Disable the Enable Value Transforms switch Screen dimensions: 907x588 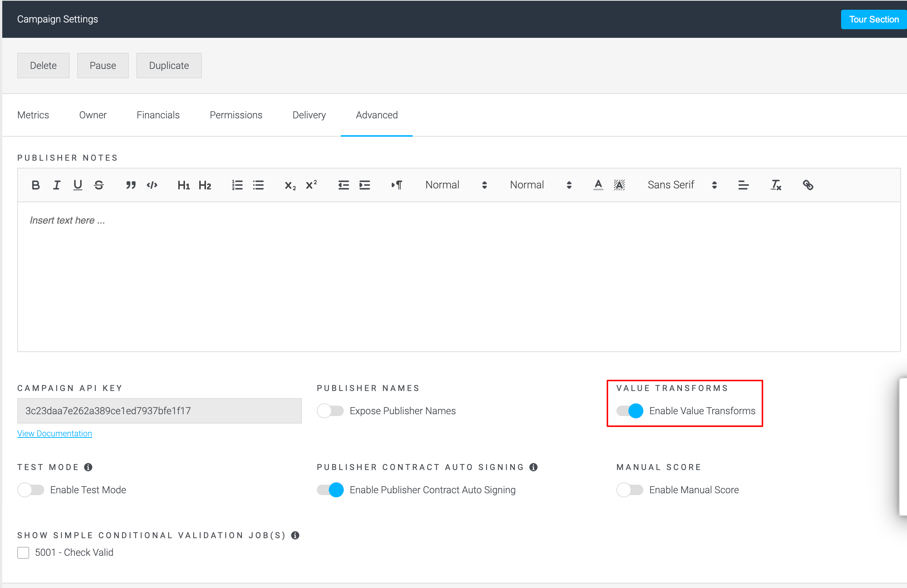click(x=630, y=411)
